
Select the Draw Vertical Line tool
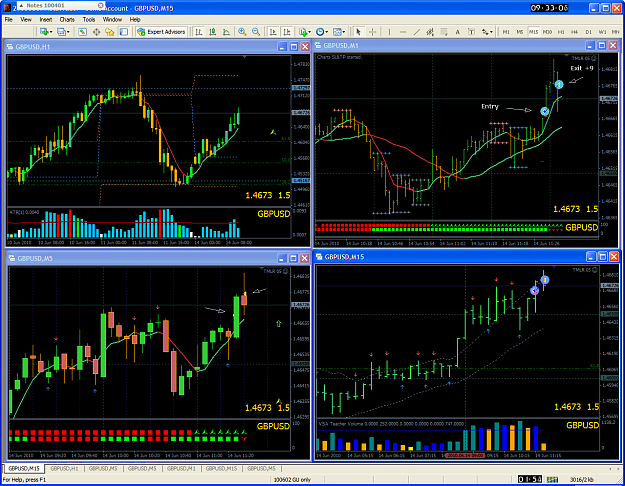click(x=389, y=32)
